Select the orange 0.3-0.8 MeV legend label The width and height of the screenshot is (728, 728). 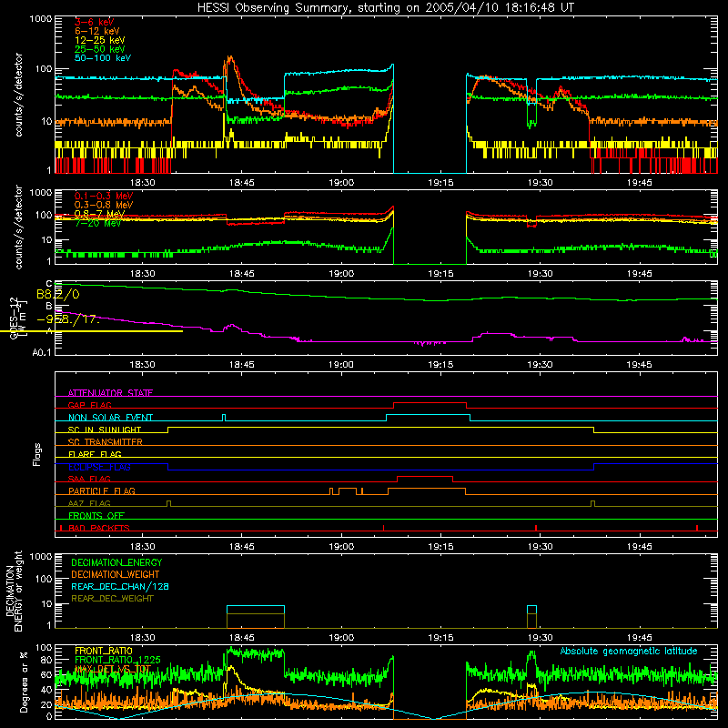[104, 205]
